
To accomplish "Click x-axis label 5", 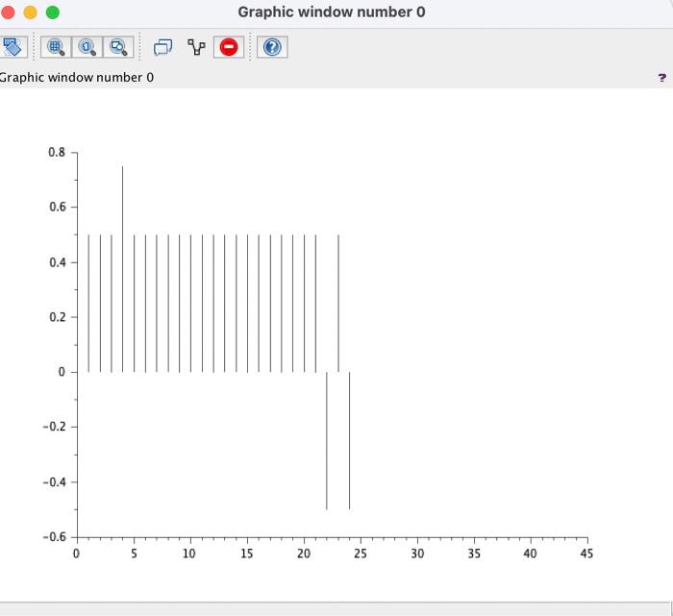I will click(134, 554).
